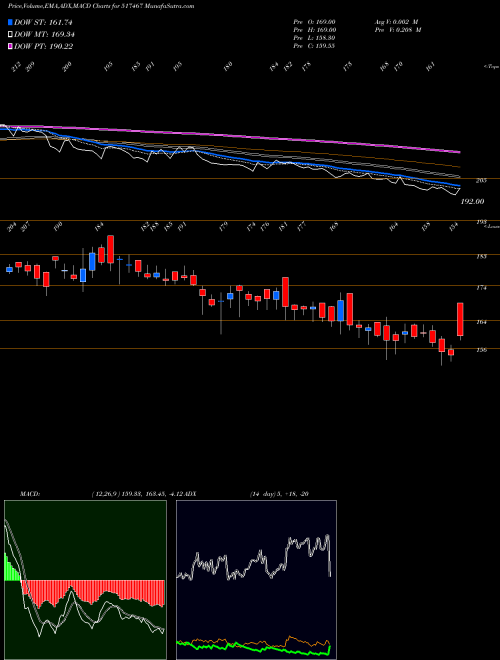Click the 'Pre O: 169.00' value
This screenshot has height=660, width=500.
tap(314, 21)
